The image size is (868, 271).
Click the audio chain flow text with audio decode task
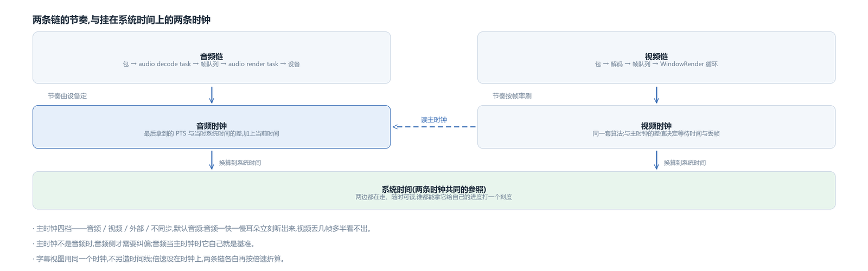pyautogui.click(x=212, y=64)
